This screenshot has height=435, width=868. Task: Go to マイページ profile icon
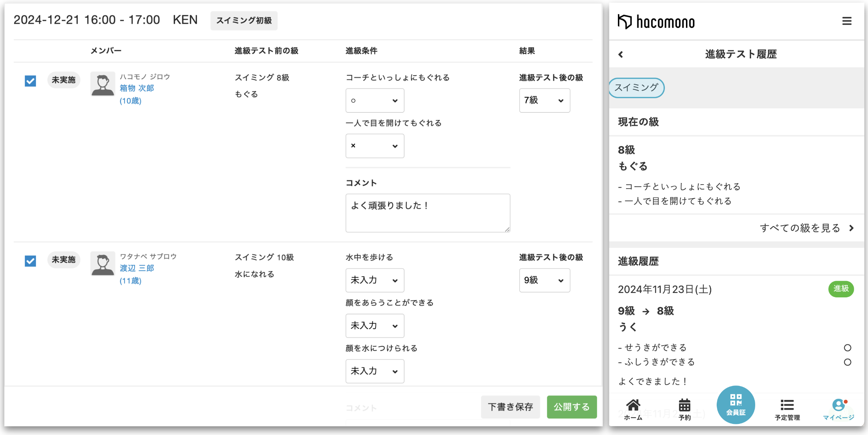[838, 409]
